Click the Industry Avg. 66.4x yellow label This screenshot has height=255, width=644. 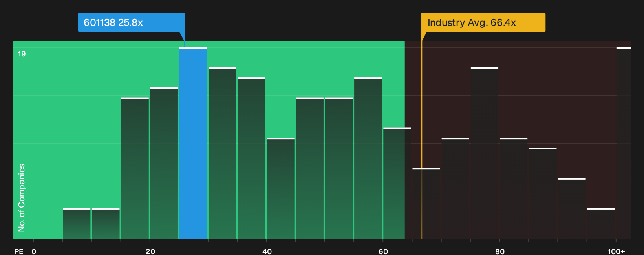click(x=483, y=22)
